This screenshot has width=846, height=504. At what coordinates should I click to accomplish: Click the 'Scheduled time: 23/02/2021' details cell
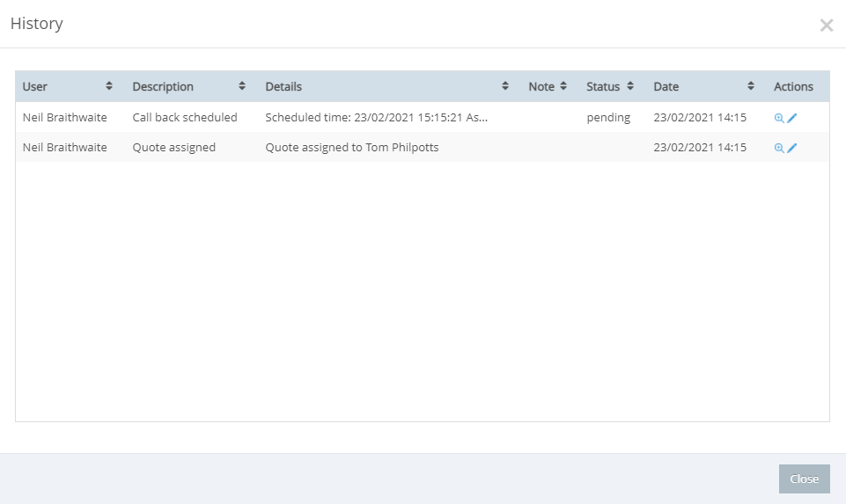click(x=377, y=118)
